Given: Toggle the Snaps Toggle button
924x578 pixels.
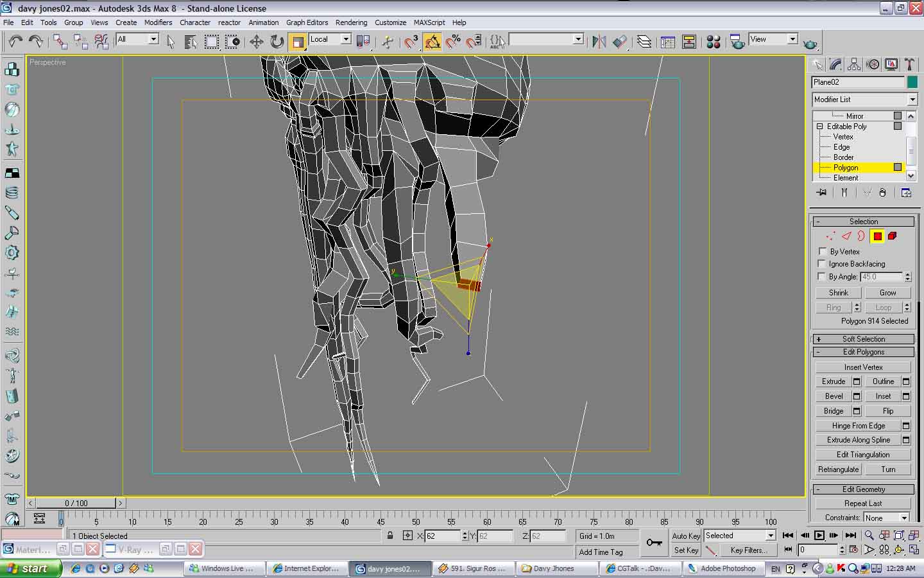Looking at the screenshot, I should click(411, 42).
